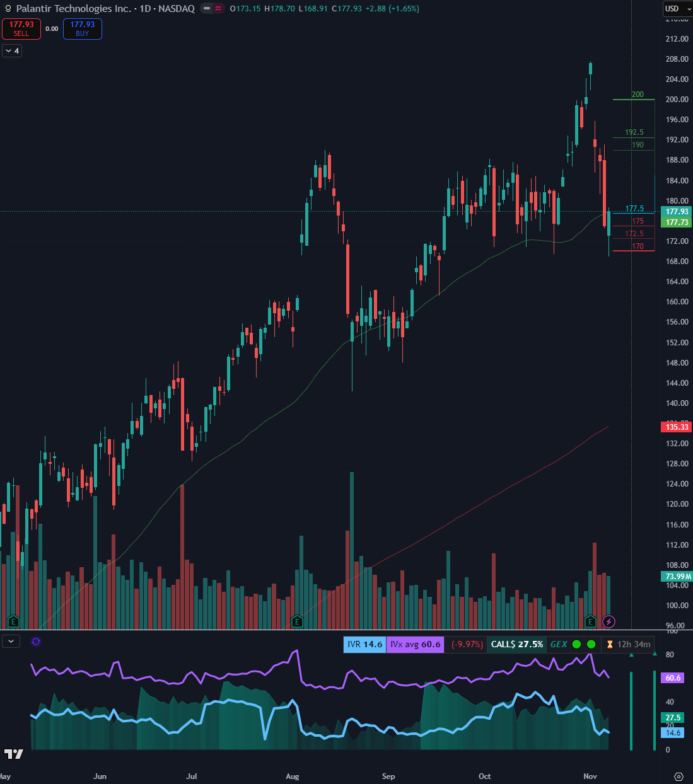Click the blue 177.5 strike level label
The image size is (693, 784).
(634, 209)
